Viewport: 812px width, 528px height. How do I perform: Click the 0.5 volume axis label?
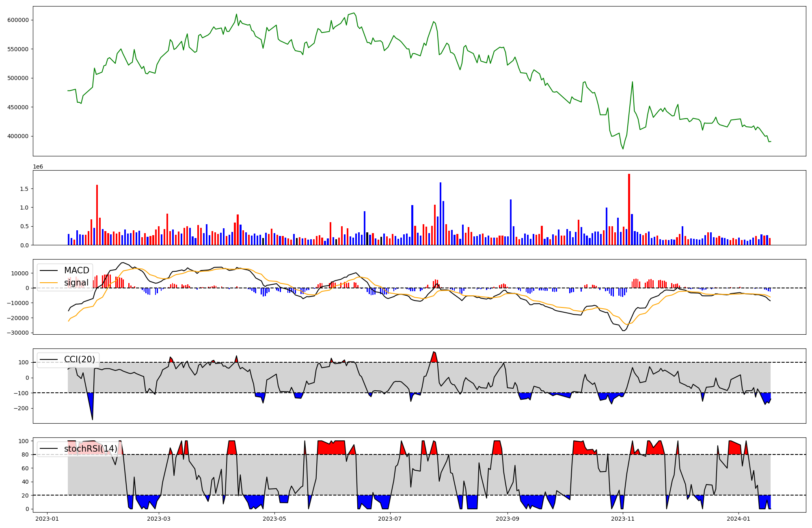click(24, 226)
